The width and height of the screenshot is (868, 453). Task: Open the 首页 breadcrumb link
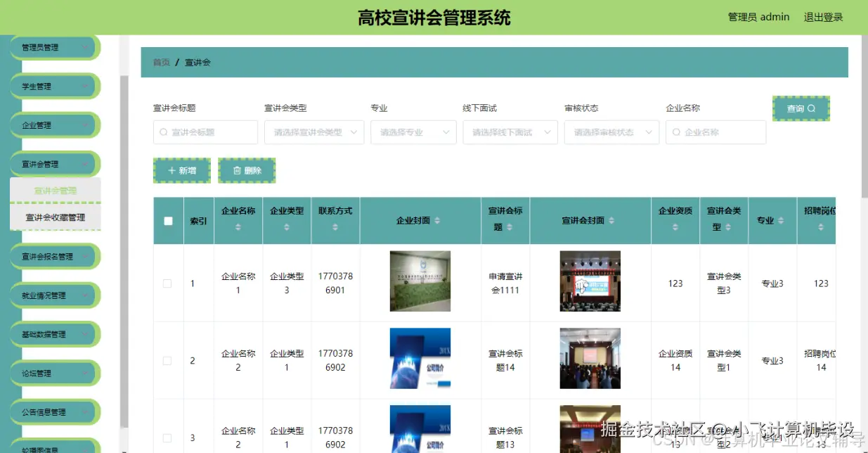click(160, 62)
